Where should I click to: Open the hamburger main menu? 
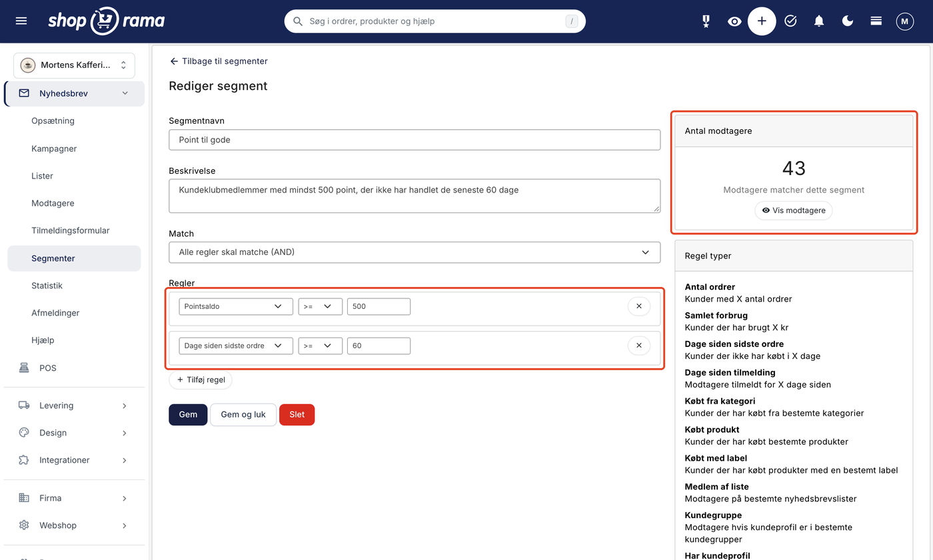pos(21,21)
